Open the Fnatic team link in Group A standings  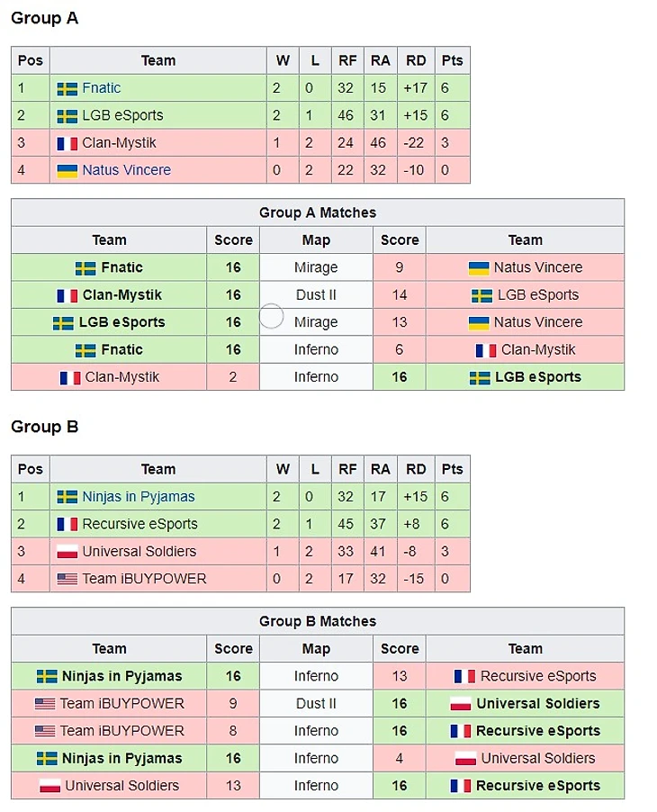[x=101, y=88]
